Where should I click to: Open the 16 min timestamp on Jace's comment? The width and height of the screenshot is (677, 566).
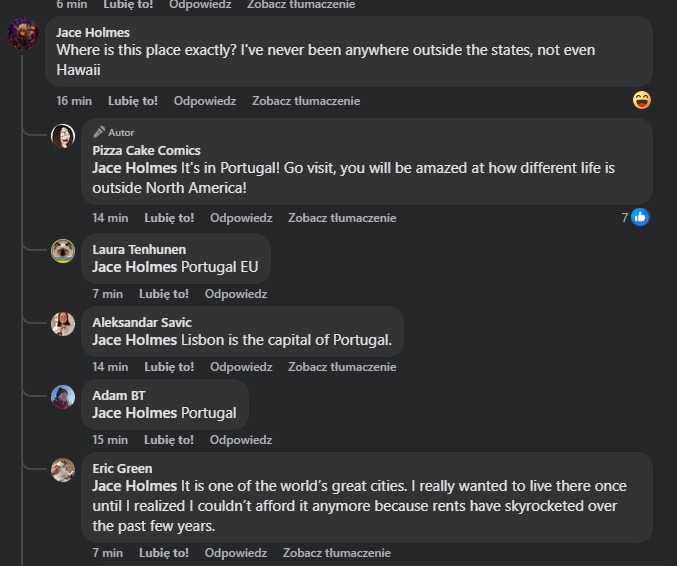[74, 101]
